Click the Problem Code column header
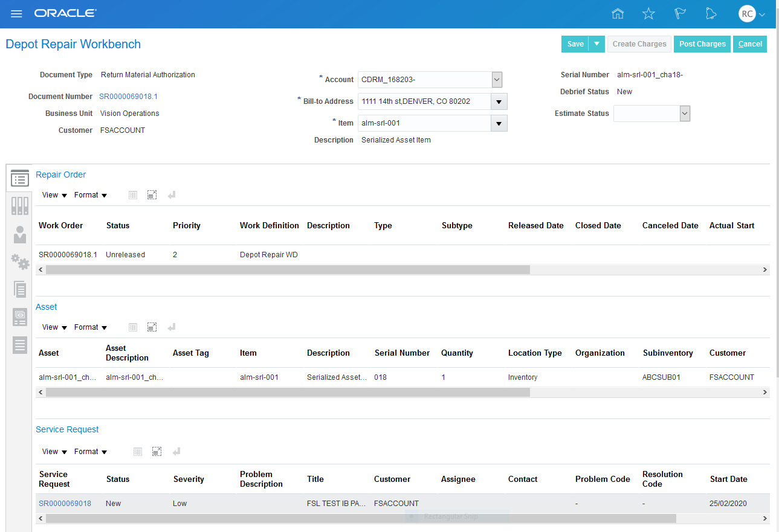This screenshot has height=532, width=779. 603,479
